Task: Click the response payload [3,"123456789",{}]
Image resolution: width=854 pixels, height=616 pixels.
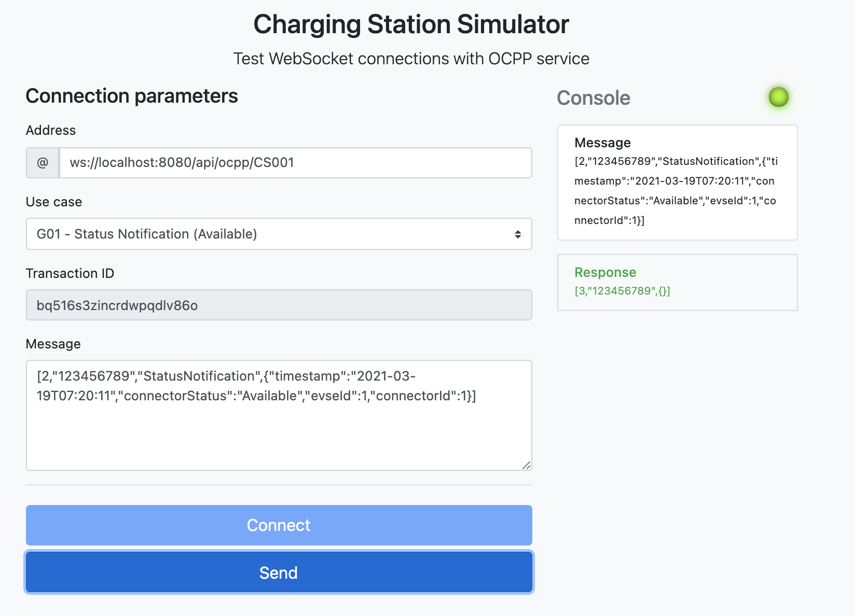Action: pos(622,291)
